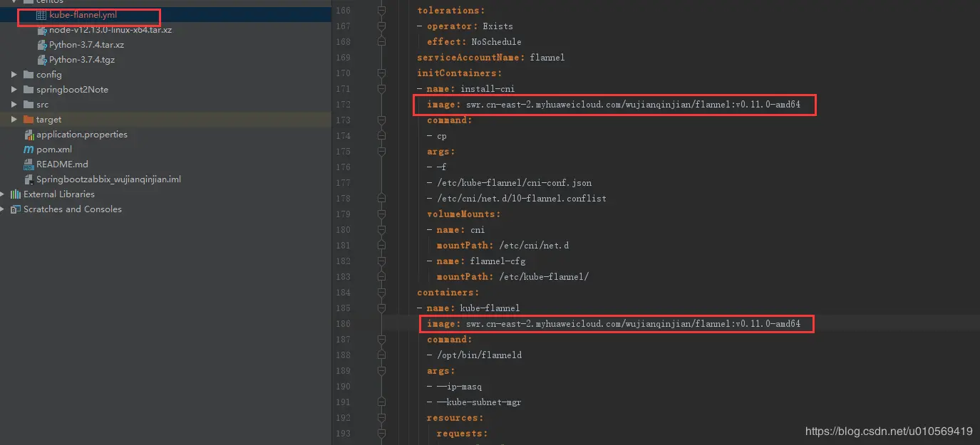Viewport: 980px width, 445px height.
Task: Fold the containers block on line 184
Action: 382,293
